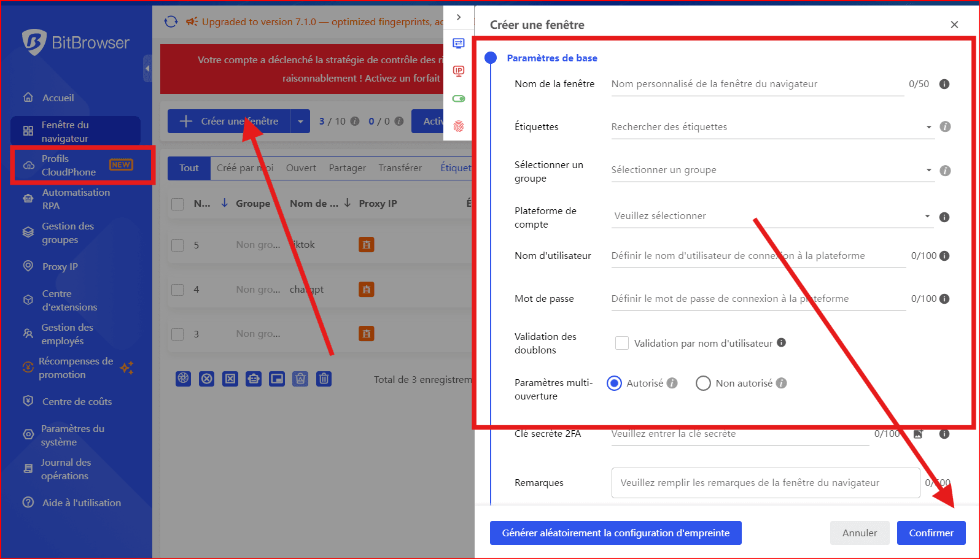The width and height of the screenshot is (980, 559).
Task: Open the Étiquettes dropdown
Action: click(x=772, y=127)
